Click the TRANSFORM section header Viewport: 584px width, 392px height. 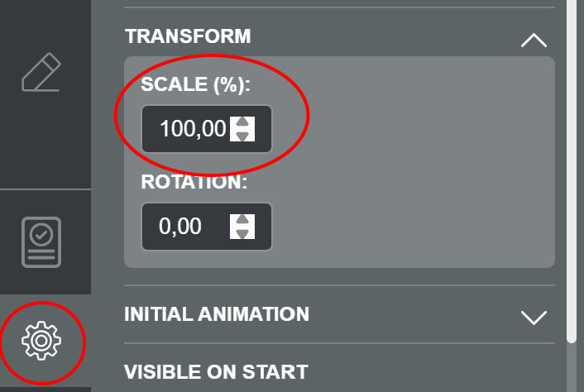[x=188, y=36]
